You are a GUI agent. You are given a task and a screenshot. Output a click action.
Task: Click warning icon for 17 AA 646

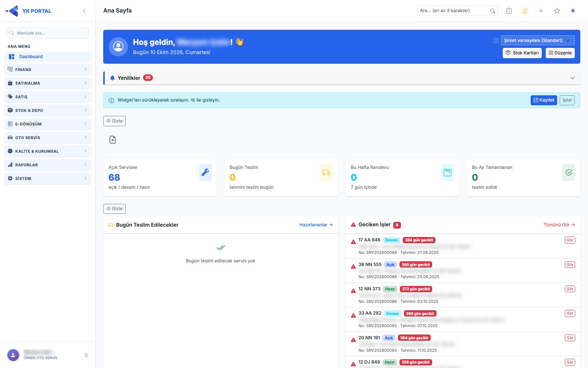pyautogui.click(x=353, y=242)
